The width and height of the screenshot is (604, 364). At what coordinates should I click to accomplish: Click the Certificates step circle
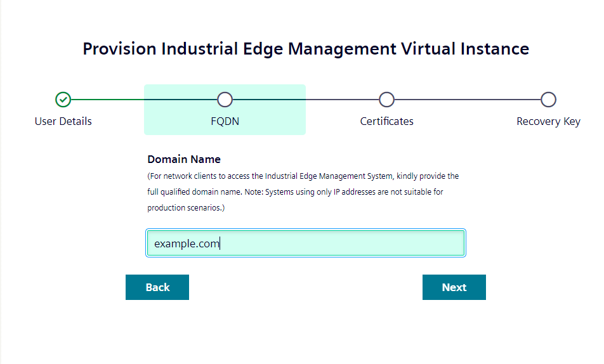click(386, 100)
